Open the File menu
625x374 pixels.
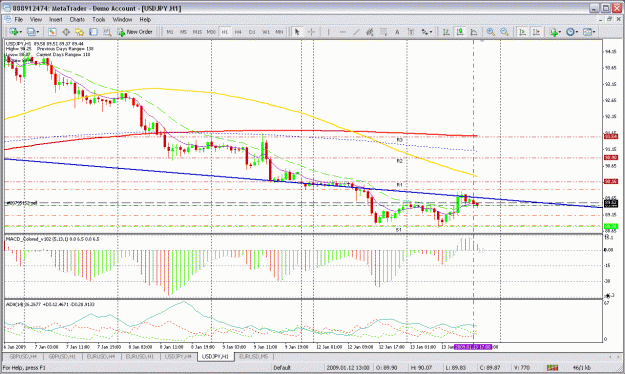tap(19, 19)
